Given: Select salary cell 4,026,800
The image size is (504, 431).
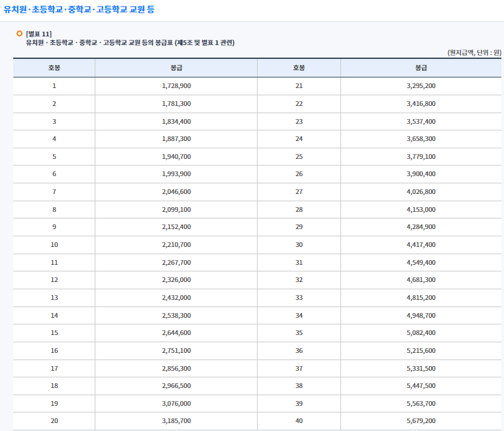Looking at the screenshot, I should coord(421,192).
